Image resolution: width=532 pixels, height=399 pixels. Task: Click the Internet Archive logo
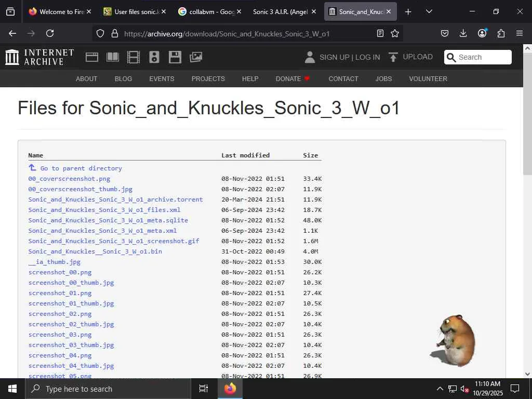point(39,57)
